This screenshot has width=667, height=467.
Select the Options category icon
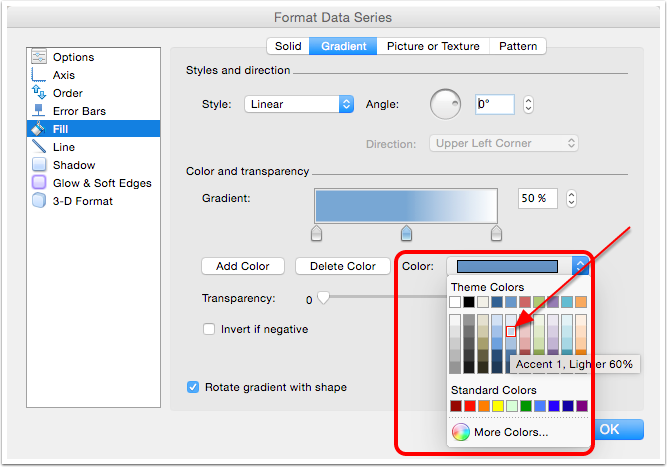(39, 57)
